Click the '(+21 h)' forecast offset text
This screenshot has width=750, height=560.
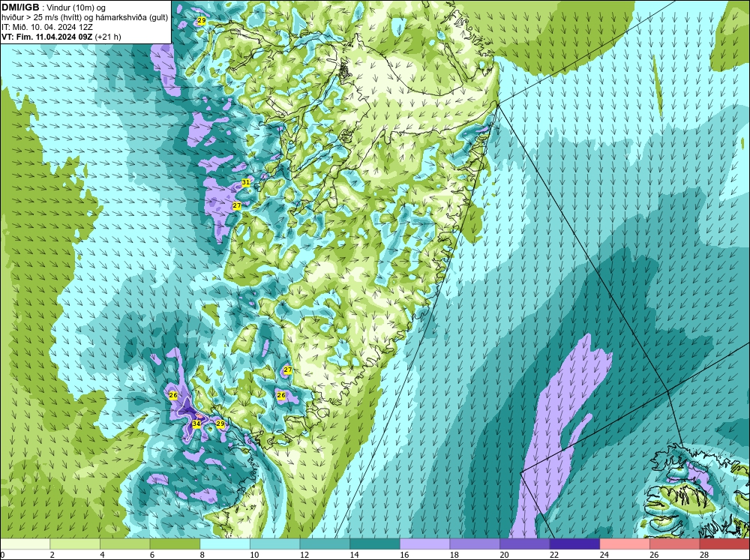click(108, 37)
